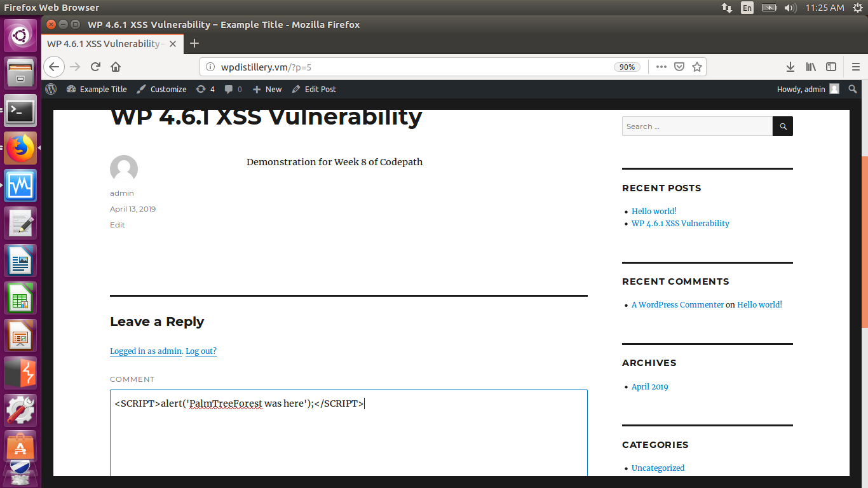Open the Firefox home page
This screenshot has height=488, width=868.
pos(116,67)
